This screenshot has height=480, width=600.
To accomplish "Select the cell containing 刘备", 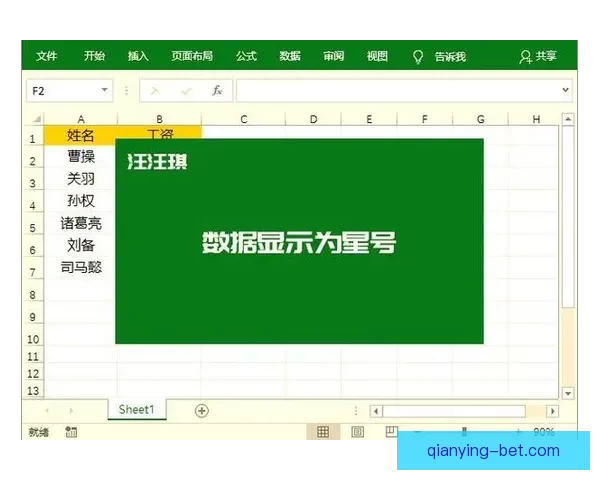I will coord(81,245).
